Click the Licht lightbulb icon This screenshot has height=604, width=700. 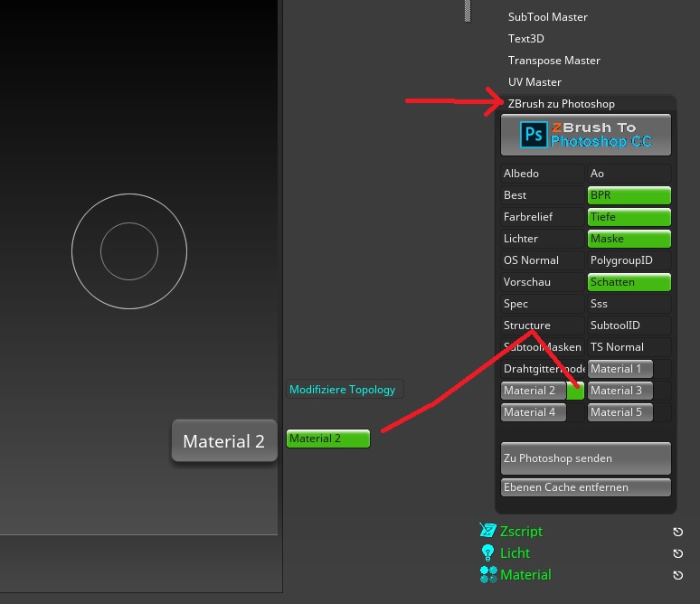487,552
